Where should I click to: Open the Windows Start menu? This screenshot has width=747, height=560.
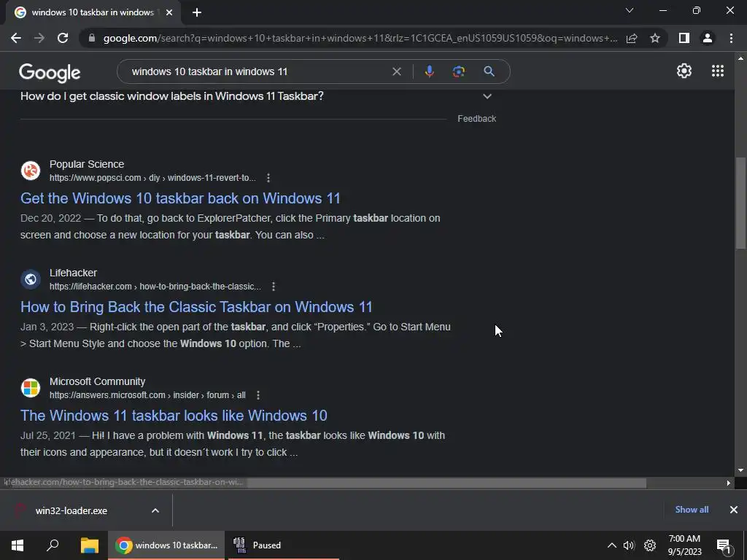click(x=18, y=545)
